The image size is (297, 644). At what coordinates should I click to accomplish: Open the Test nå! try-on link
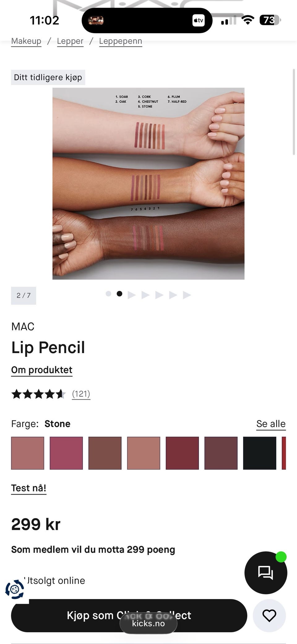(x=29, y=488)
